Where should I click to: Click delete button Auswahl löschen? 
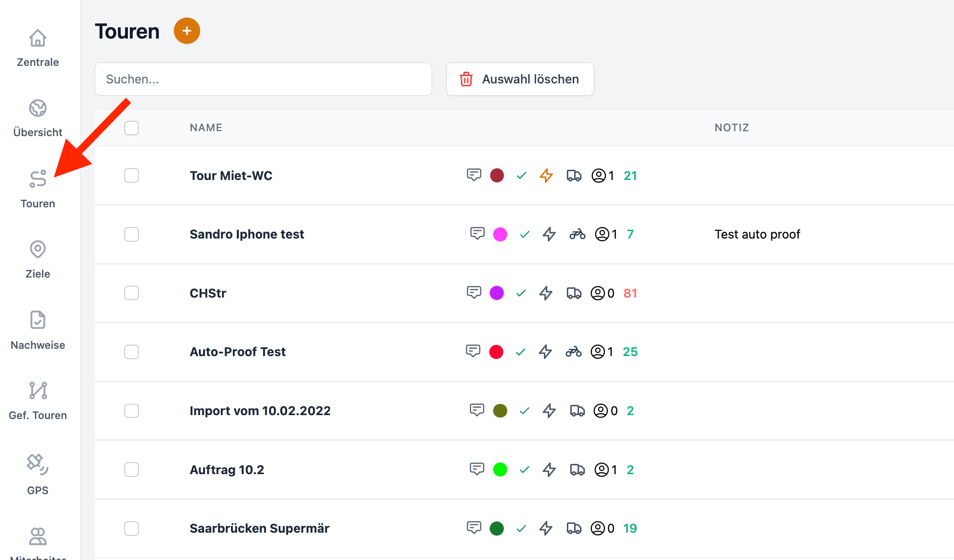(519, 80)
